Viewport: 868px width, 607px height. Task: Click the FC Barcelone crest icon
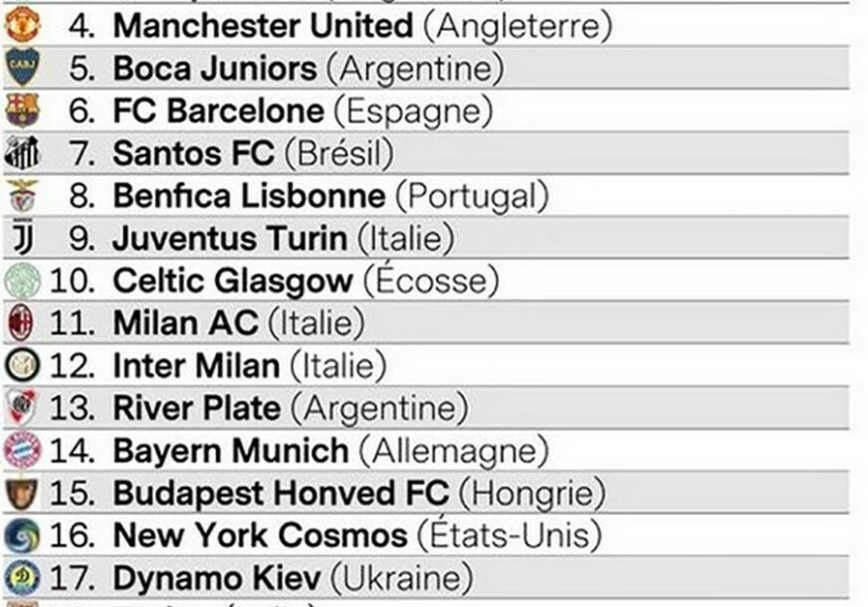(22, 110)
